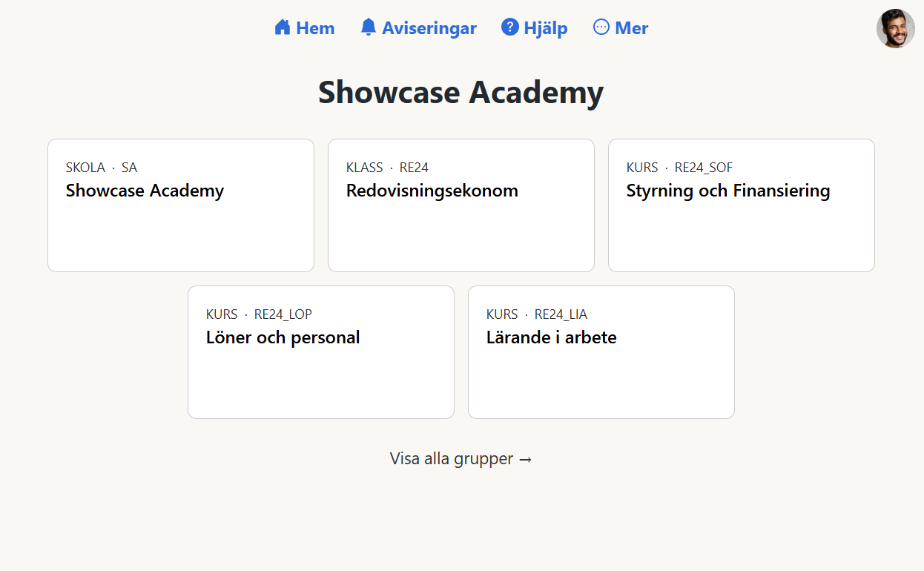924x571 pixels.
Task: Open the profile avatar in the top right
Action: (x=895, y=28)
